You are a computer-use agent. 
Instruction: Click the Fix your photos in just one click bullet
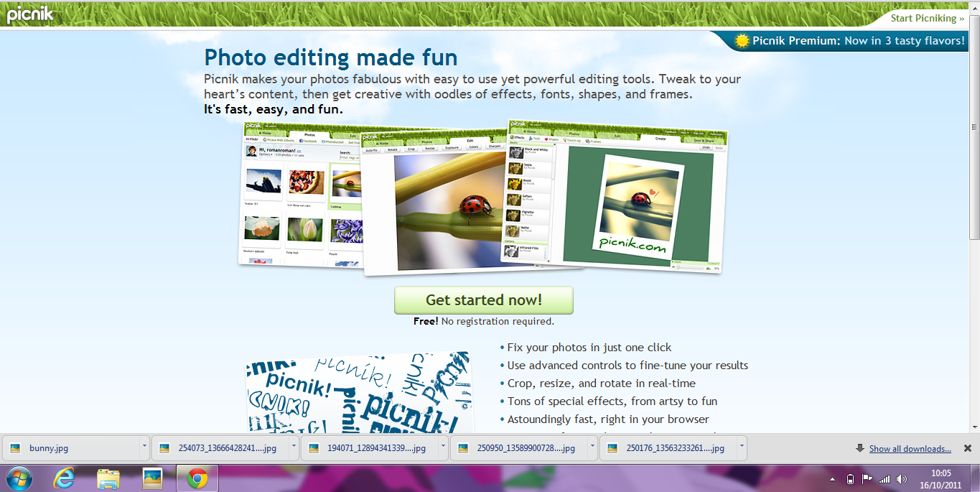point(589,348)
